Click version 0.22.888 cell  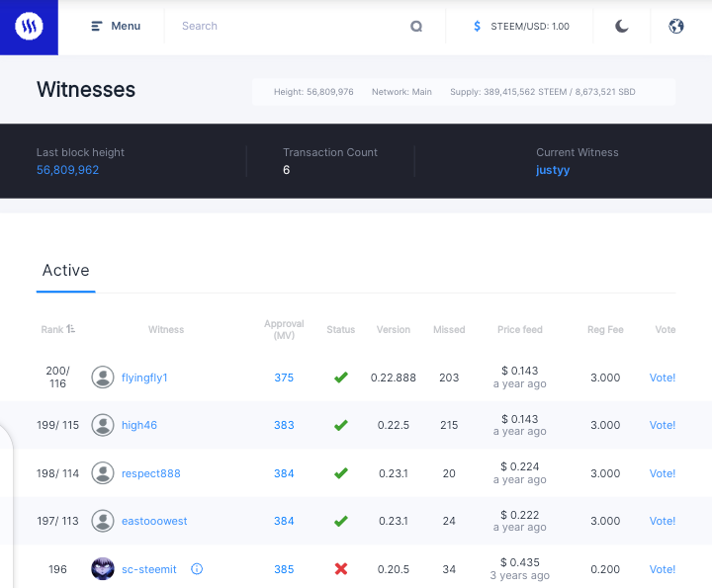394,378
